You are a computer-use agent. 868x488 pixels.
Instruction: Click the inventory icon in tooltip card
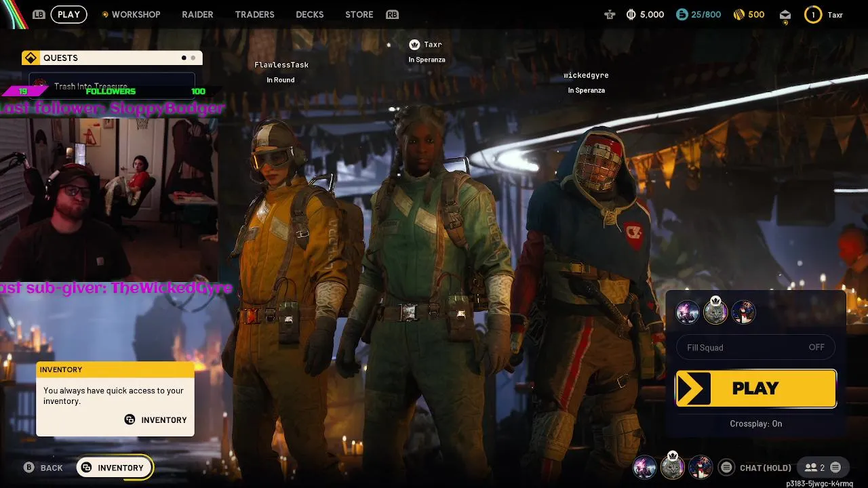tap(130, 420)
